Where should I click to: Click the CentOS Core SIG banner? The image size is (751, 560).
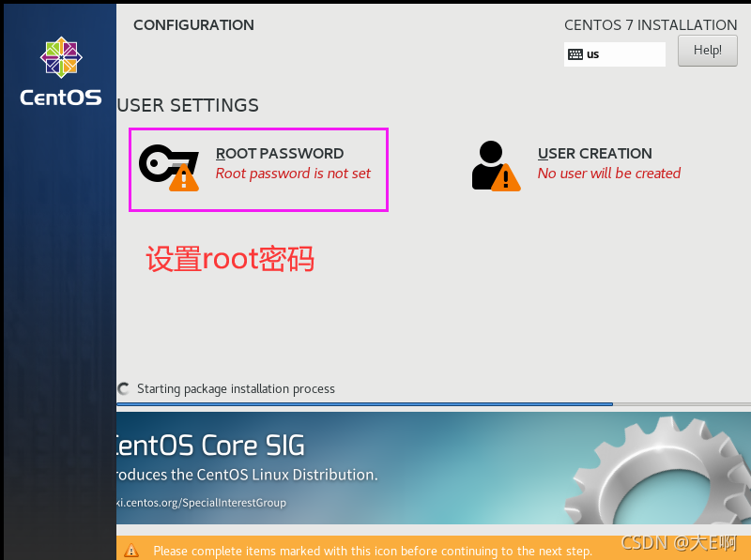coord(434,468)
